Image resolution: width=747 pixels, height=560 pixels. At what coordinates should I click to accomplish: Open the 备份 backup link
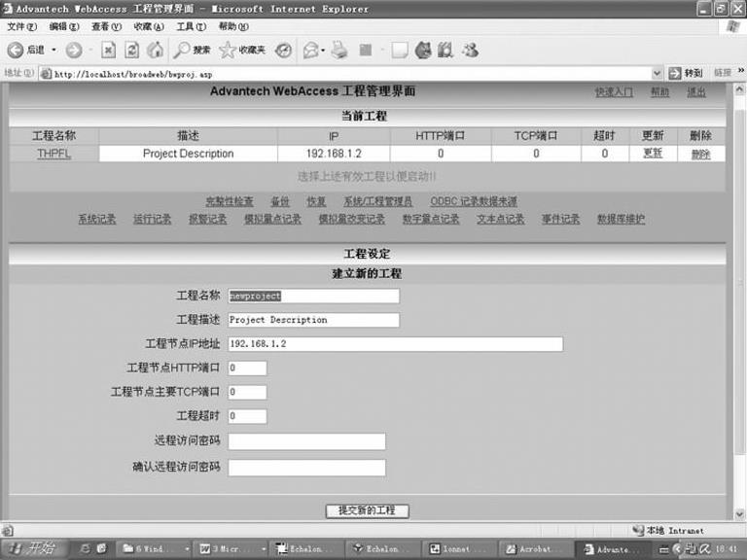pyautogui.click(x=280, y=201)
